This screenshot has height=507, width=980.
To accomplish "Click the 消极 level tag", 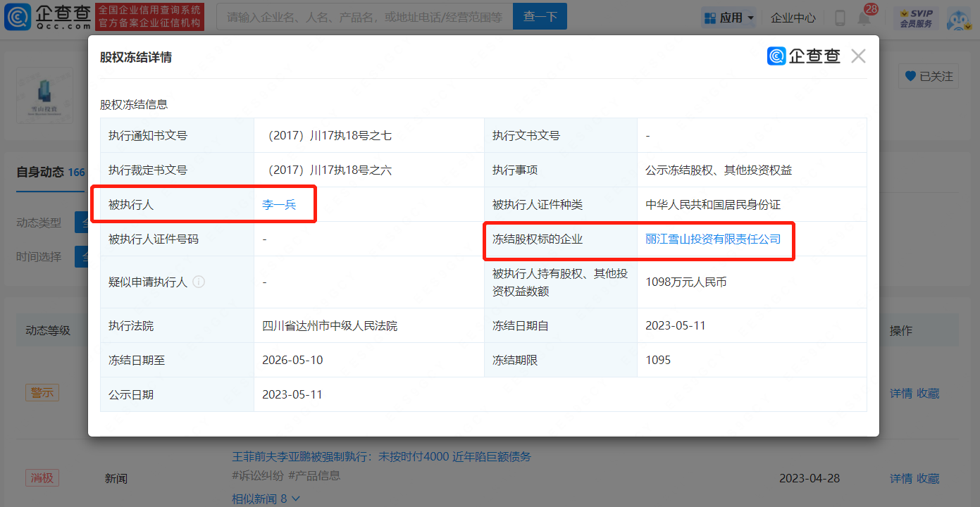I will click(42, 478).
